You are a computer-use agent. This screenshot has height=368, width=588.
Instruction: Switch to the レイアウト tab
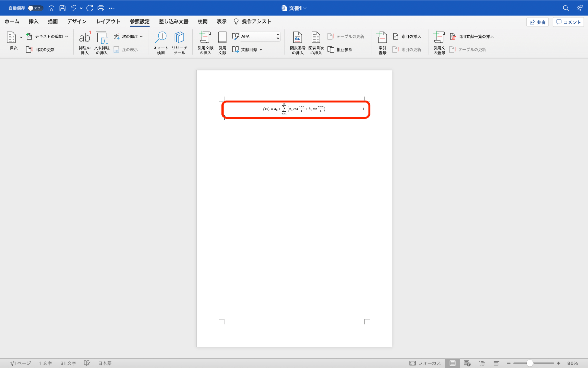click(x=108, y=21)
